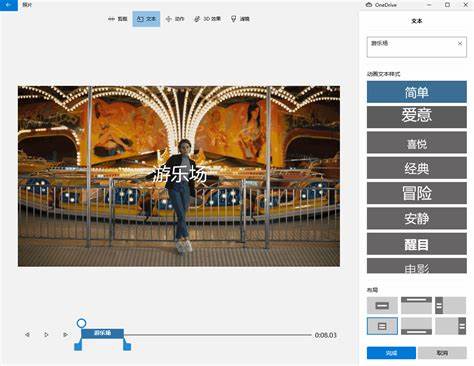Viewport: 474px width, 366px height.
Task: Play the video preview
Action: (x=46, y=334)
